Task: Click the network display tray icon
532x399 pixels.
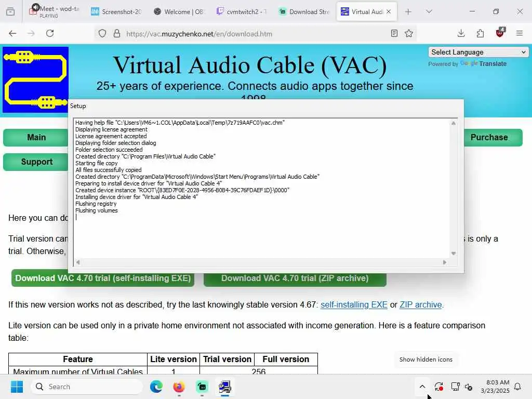Action: click(455, 387)
